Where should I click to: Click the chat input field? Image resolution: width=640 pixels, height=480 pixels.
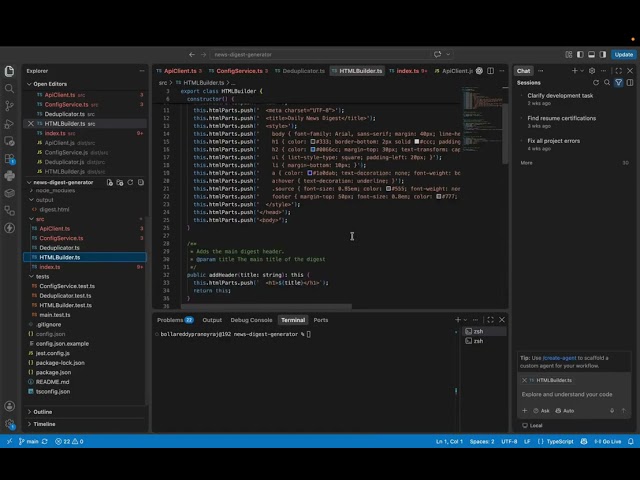(x=574, y=394)
